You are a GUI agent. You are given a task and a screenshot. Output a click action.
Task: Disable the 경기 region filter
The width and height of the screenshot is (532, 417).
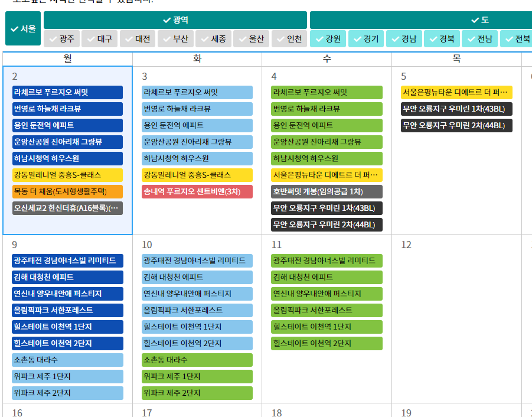coord(366,39)
